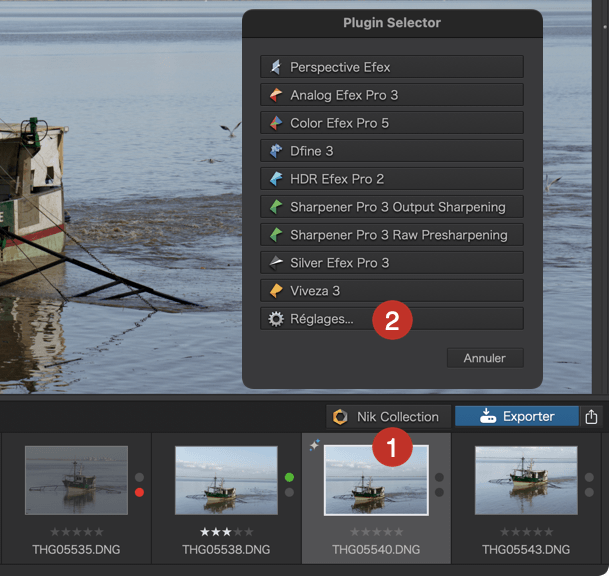This screenshot has height=576, width=609.
Task: Click the Exporter button
Action: pyautogui.click(x=517, y=416)
